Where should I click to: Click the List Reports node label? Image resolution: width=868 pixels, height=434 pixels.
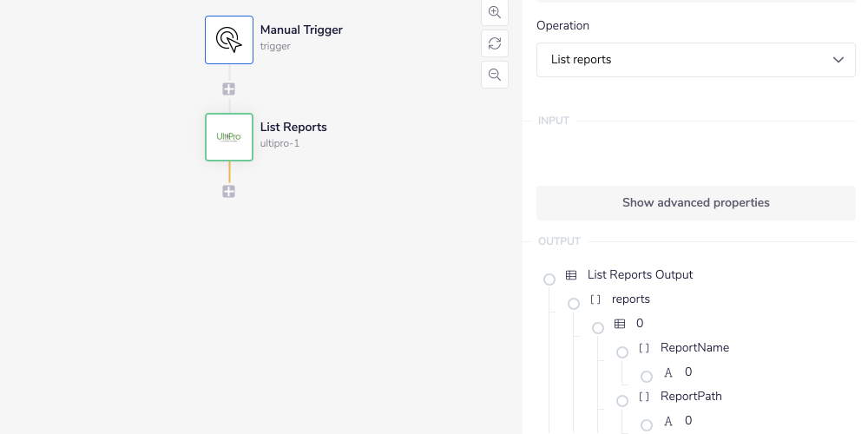(293, 127)
